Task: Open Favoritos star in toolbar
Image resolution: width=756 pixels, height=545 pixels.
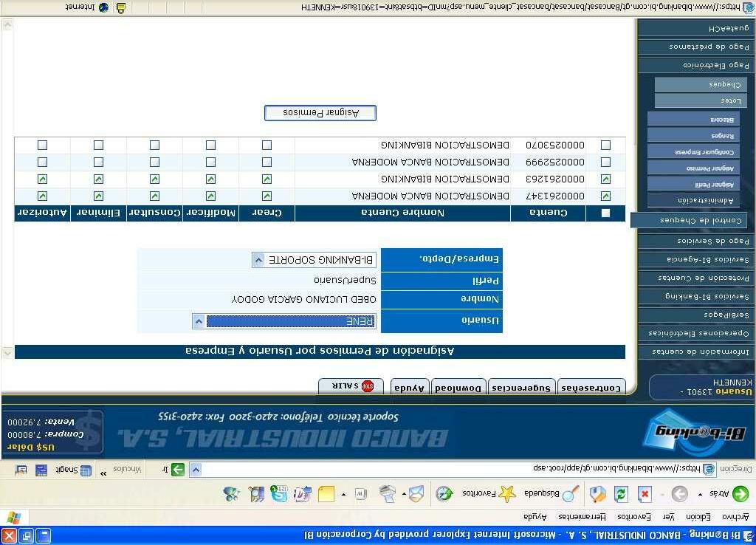Action: (x=506, y=494)
